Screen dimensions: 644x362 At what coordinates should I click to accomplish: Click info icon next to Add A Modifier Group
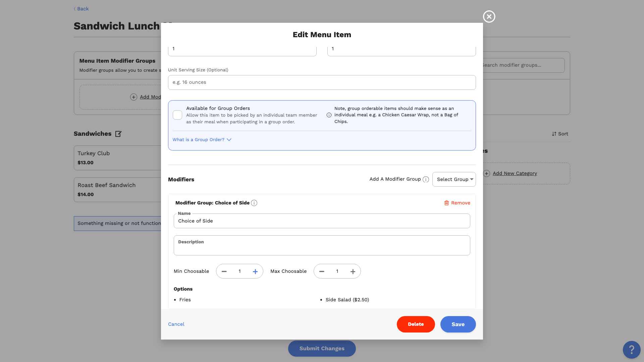tap(426, 179)
